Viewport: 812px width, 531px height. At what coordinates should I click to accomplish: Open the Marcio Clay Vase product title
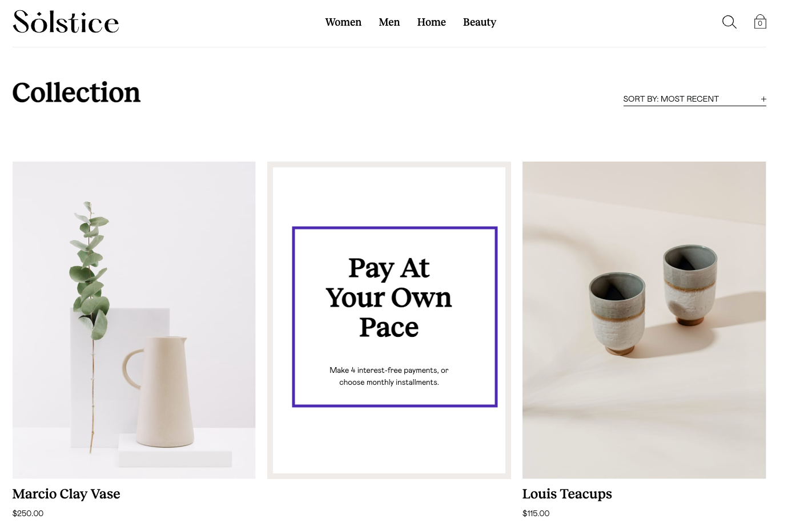click(x=66, y=494)
